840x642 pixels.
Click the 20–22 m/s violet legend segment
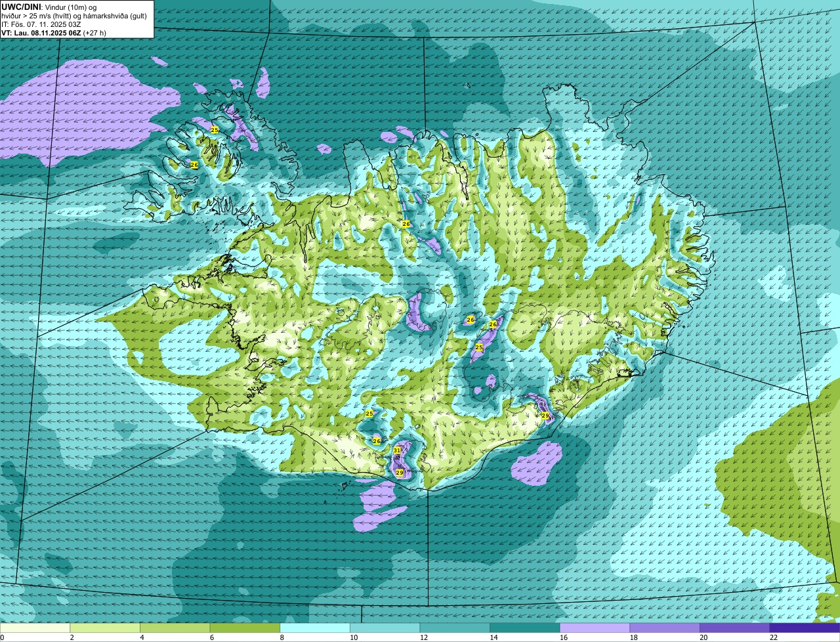pyautogui.click(x=735, y=628)
